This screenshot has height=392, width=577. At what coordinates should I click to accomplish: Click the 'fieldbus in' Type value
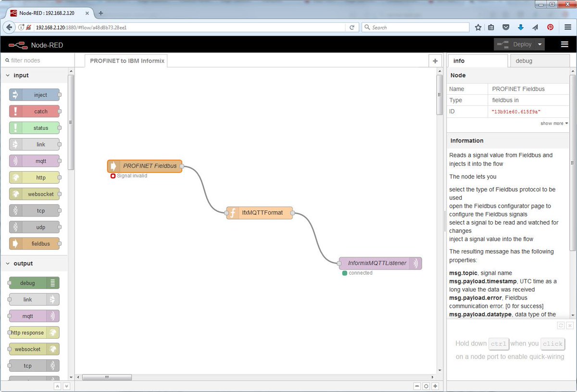pos(505,100)
